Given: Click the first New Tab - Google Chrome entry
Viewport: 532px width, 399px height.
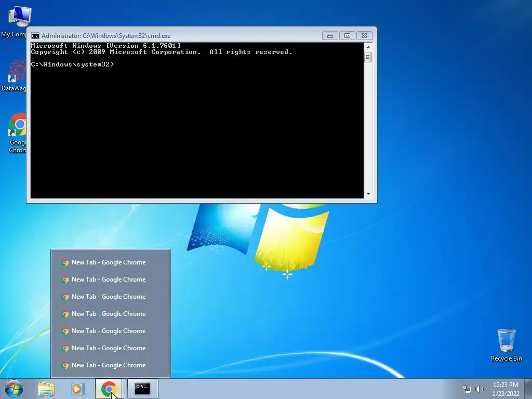Looking at the screenshot, I should tap(111, 262).
